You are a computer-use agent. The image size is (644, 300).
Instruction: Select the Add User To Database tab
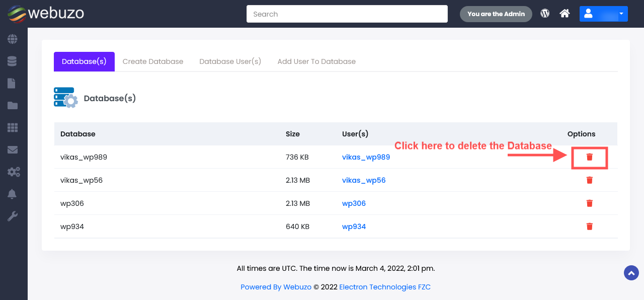316,61
